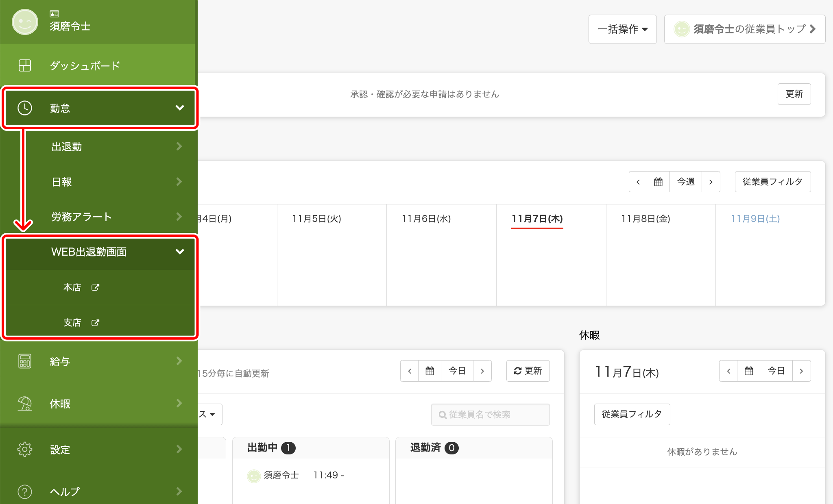This screenshot has width=833, height=504.
Task: Collapse the WEB出退勤画面 submenu
Action: [180, 252]
